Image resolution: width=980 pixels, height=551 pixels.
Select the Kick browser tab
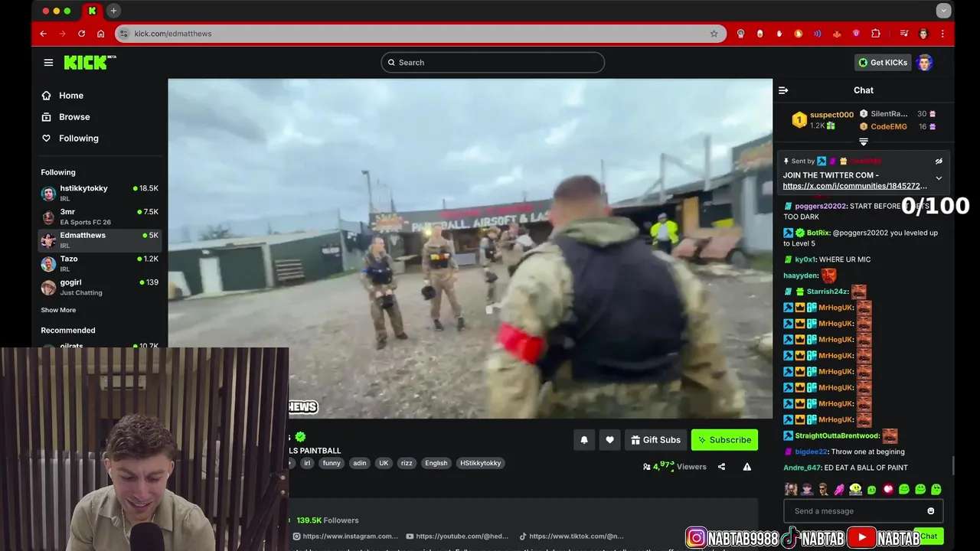pos(92,11)
